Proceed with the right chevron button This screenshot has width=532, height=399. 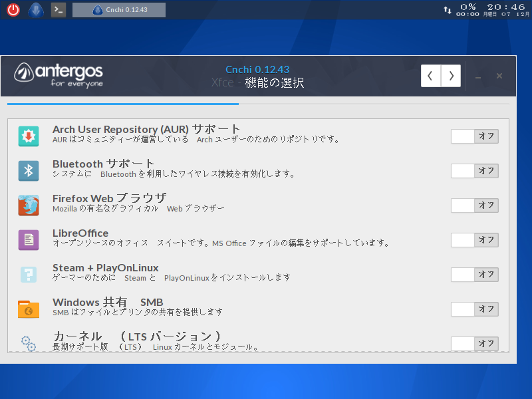click(x=451, y=75)
